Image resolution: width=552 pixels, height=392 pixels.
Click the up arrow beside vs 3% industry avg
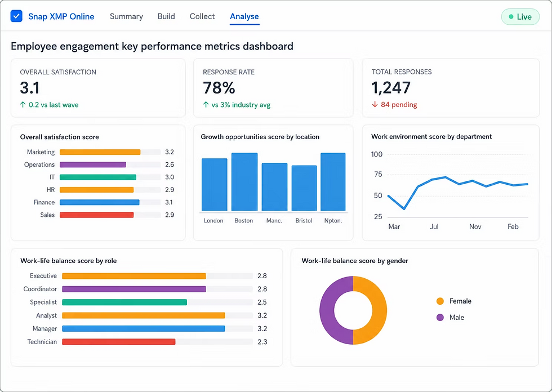(206, 105)
